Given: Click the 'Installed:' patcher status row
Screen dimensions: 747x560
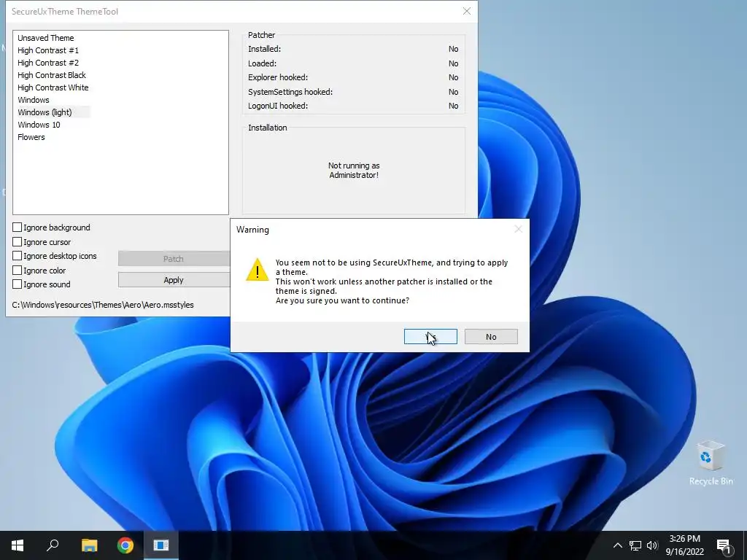Looking at the screenshot, I should [x=353, y=49].
